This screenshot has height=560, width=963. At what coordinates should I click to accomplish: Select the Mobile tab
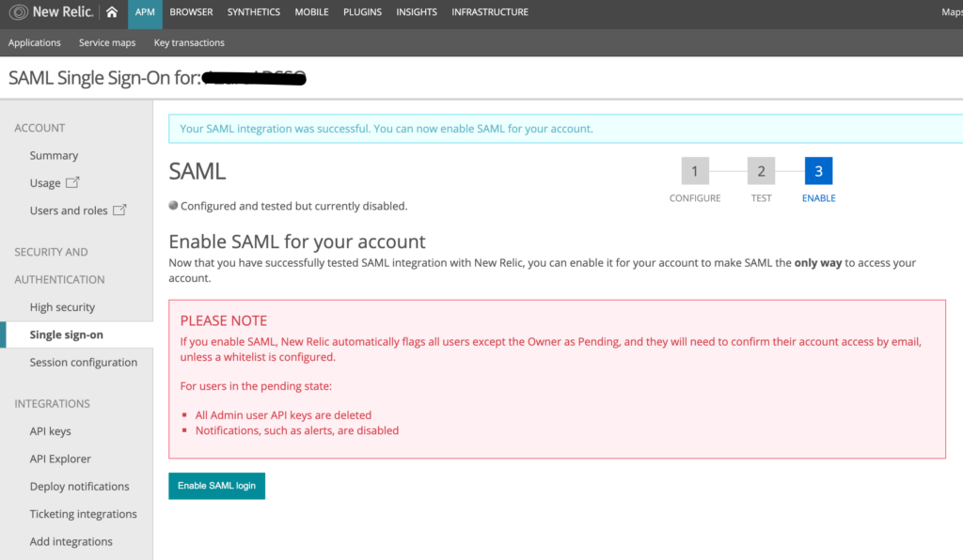point(311,12)
